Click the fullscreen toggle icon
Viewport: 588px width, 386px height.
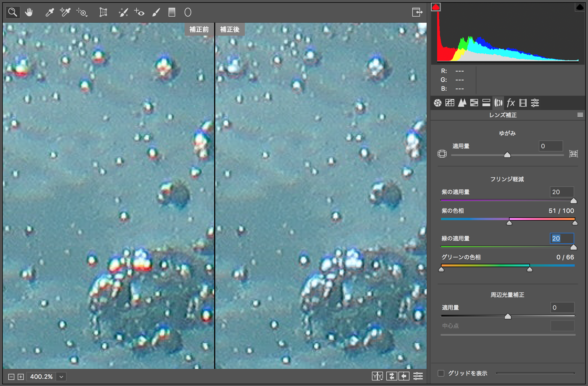click(417, 12)
